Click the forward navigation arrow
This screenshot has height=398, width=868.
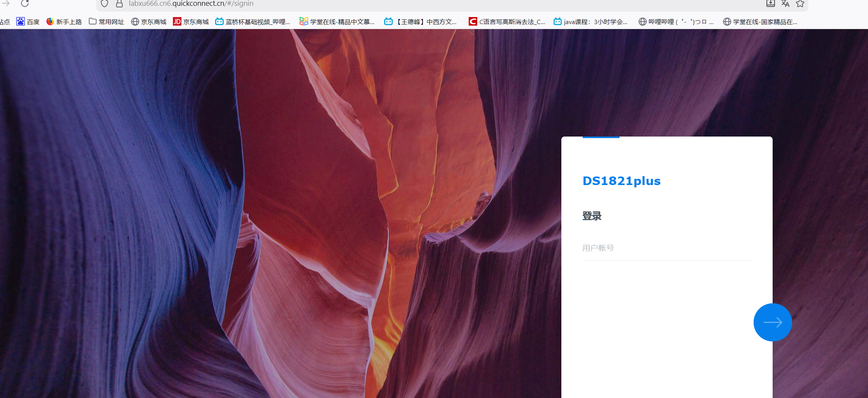[x=6, y=3]
